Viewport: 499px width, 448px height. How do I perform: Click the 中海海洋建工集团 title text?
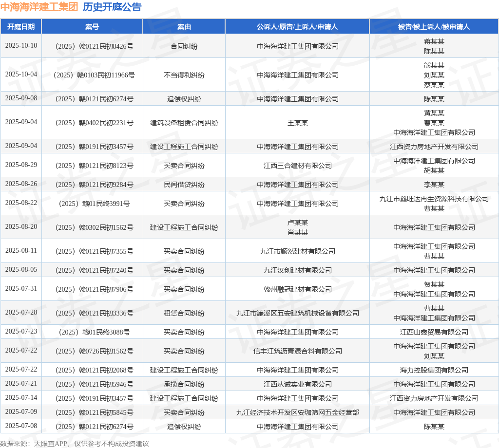tap(39, 7)
